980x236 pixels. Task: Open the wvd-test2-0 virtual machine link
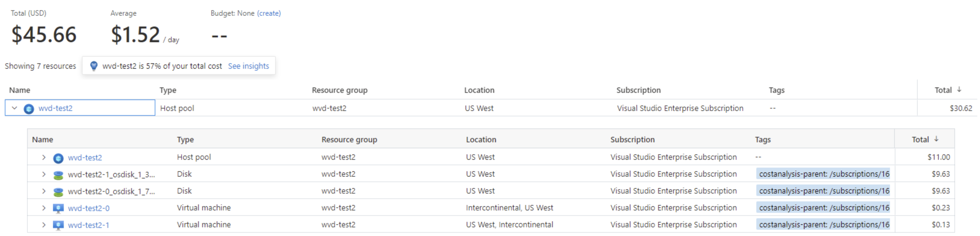pyautogui.click(x=89, y=208)
